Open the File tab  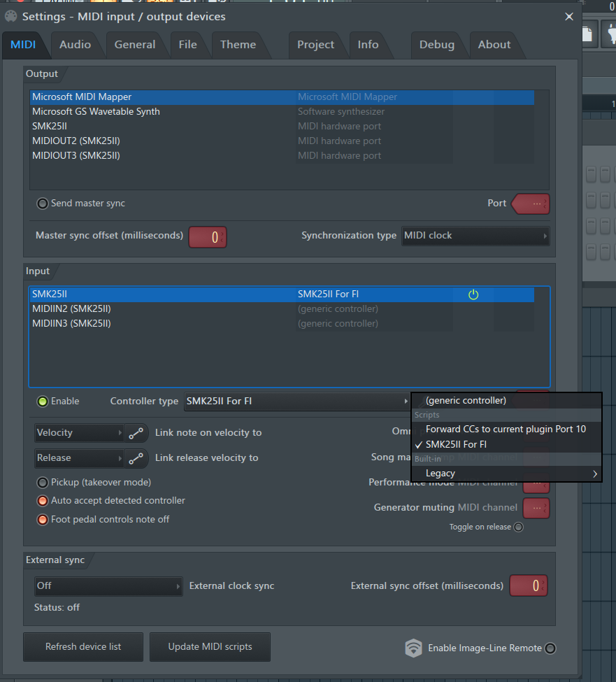188,44
